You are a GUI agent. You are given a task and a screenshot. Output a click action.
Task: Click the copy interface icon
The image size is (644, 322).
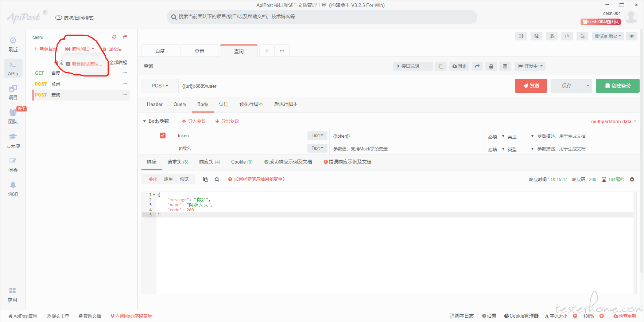(441, 66)
